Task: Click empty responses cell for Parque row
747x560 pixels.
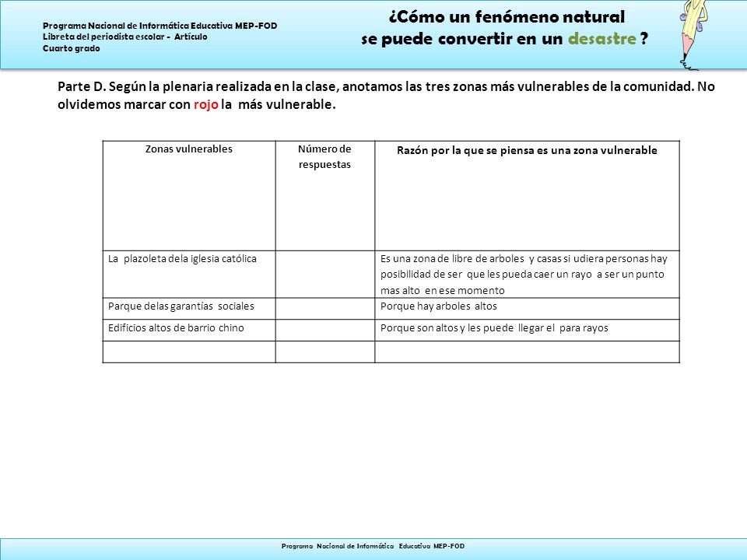Action: click(325, 309)
